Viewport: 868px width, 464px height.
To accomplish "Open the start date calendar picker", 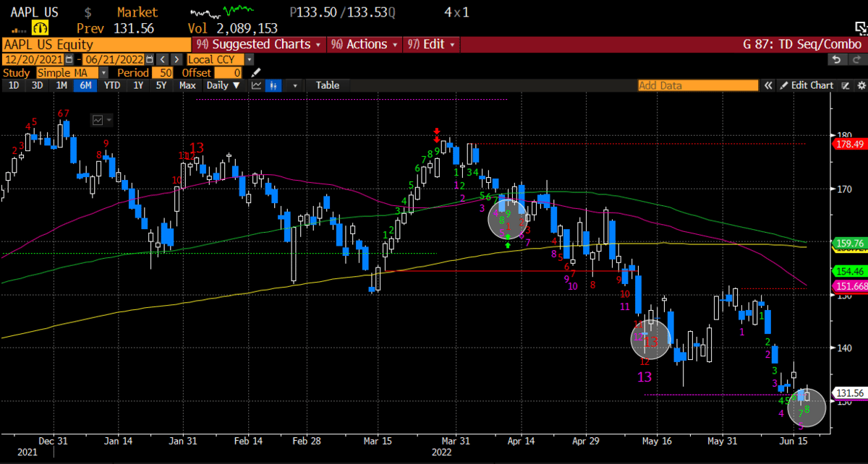I will [69, 59].
